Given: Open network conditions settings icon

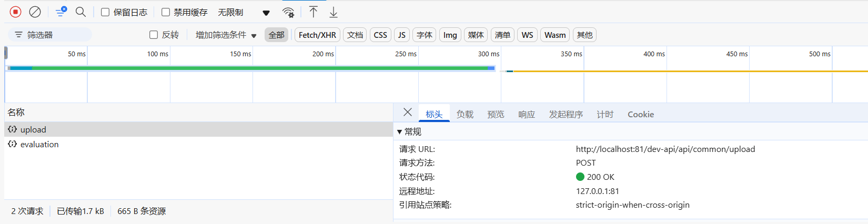Looking at the screenshot, I should (288, 12).
